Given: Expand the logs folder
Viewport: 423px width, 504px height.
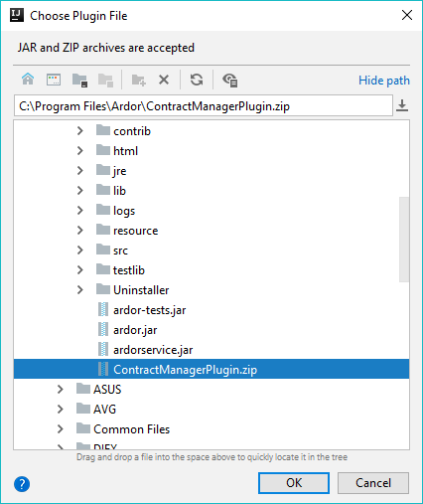Looking at the screenshot, I should pos(79,211).
